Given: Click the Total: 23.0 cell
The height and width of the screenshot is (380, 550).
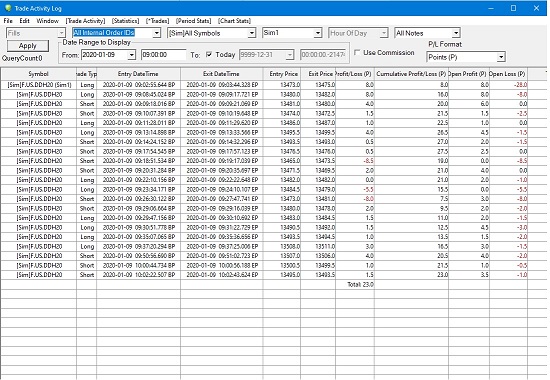Looking at the screenshot, I should pos(355,284).
